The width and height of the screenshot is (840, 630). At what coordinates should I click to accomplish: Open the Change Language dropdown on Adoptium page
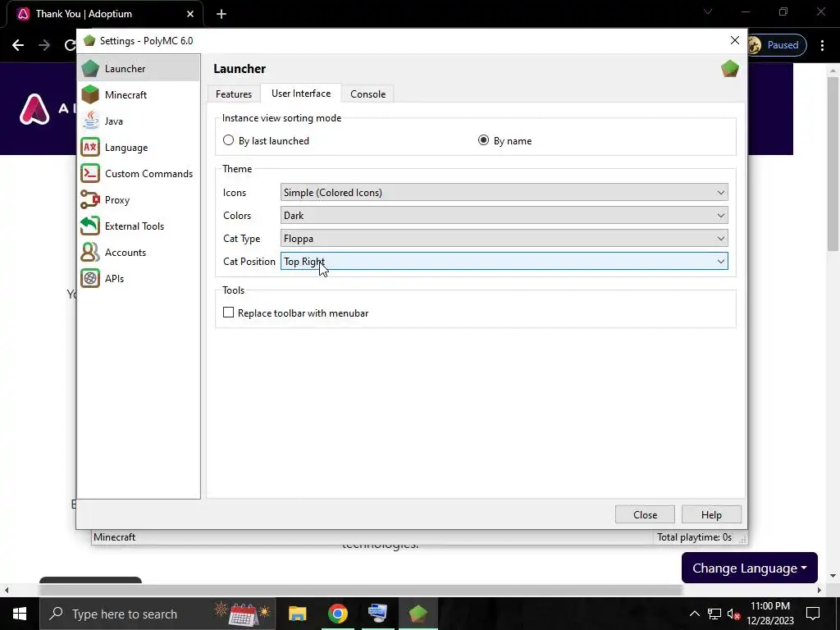tap(750, 568)
